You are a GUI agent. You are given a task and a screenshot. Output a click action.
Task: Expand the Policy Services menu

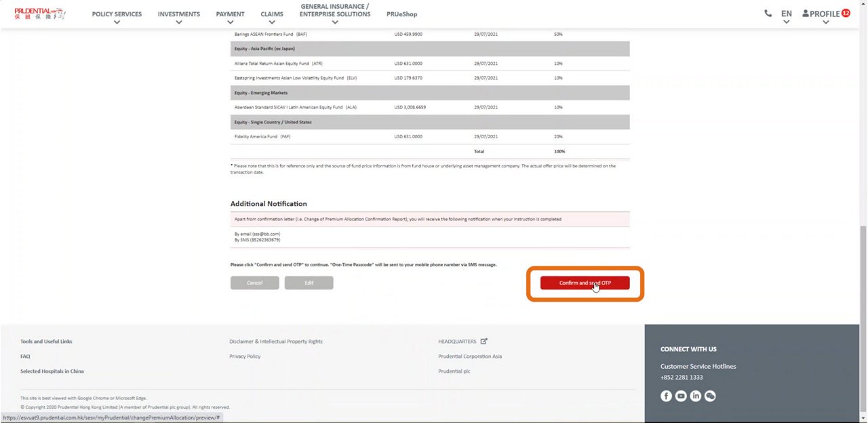(117, 14)
